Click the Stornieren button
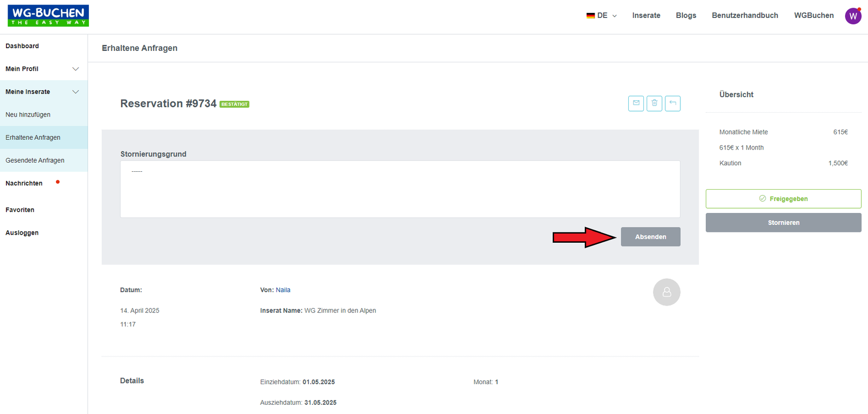The width and height of the screenshot is (868, 414). pos(783,223)
